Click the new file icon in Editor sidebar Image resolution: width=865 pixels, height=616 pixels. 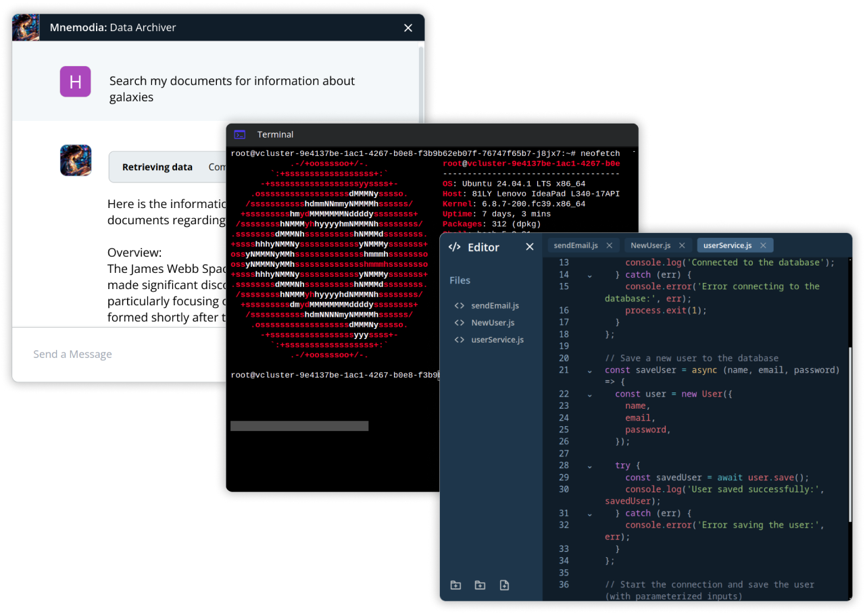pyautogui.click(x=504, y=585)
